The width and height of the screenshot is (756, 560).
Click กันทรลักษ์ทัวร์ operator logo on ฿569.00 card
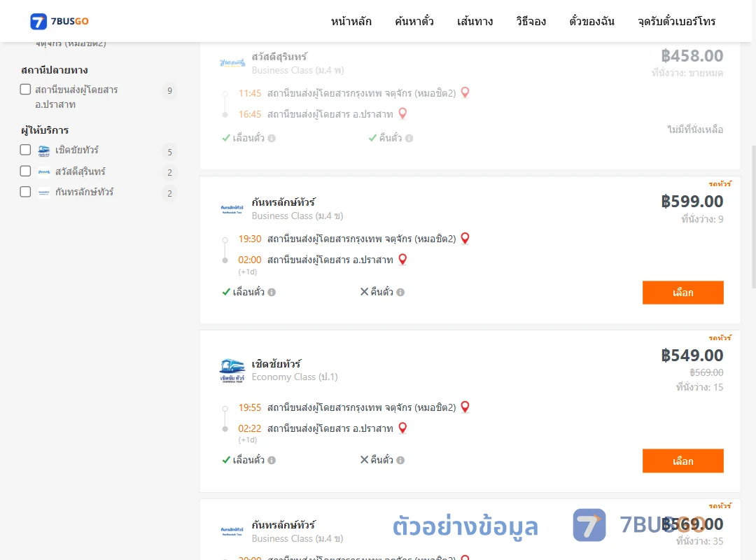(x=232, y=531)
